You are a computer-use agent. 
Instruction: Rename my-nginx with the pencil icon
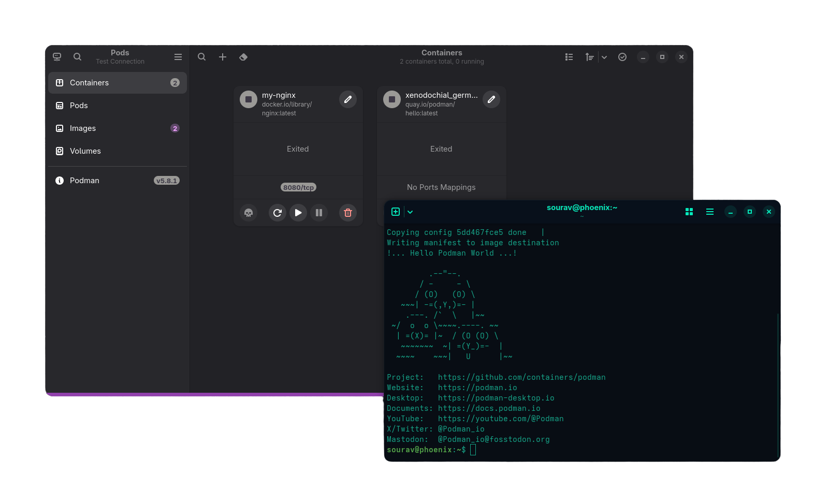[348, 99]
